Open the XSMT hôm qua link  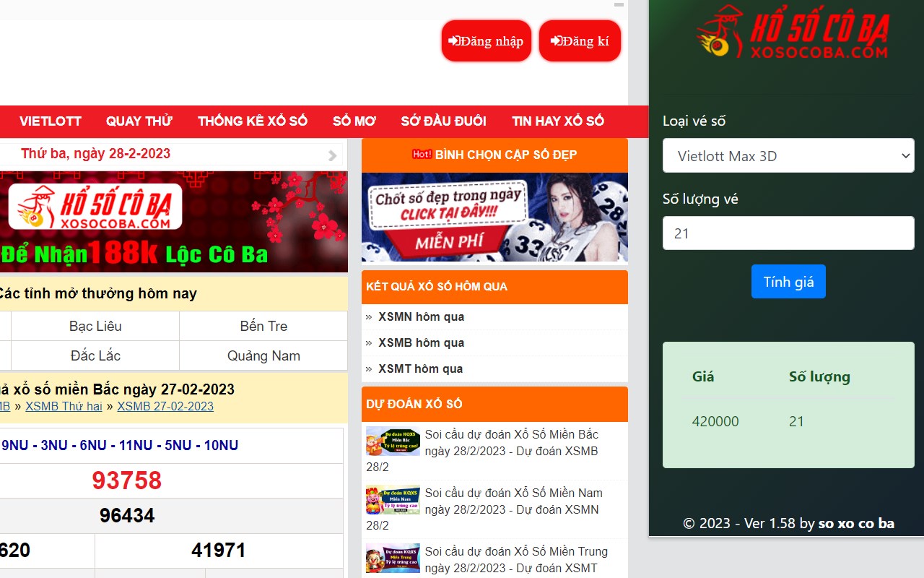pos(420,368)
